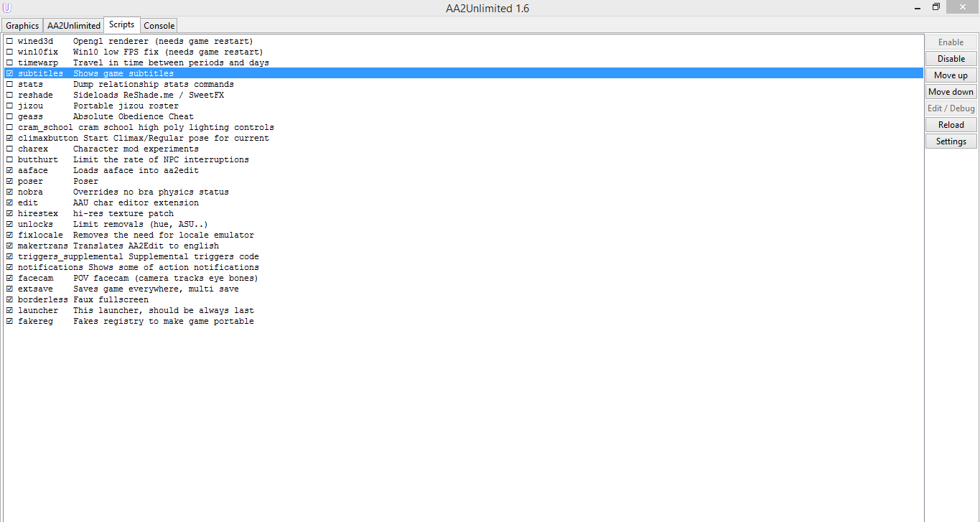Select 'Fakes registry to make game portable'
The width and height of the screenshot is (980, 522).
(x=463, y=321)
